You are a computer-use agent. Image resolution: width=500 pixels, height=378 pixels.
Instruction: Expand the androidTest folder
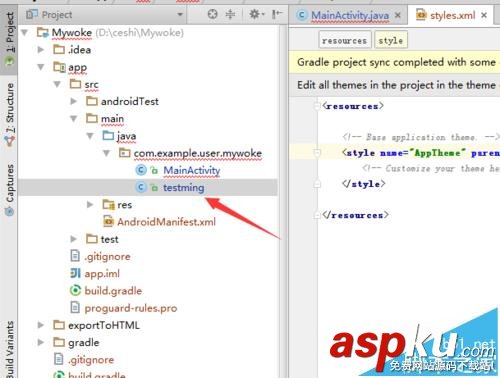(74, 101)
